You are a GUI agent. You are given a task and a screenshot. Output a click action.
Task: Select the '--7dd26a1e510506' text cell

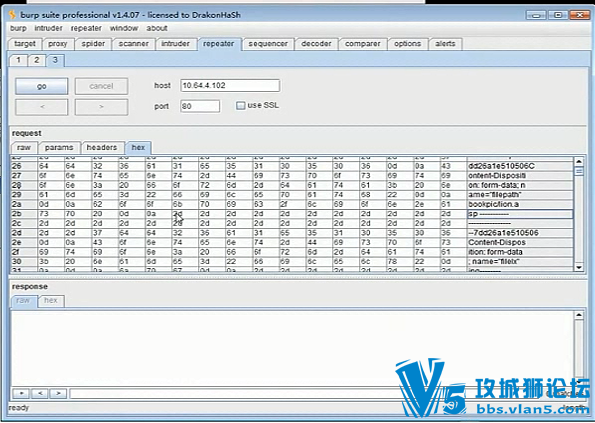tap(519, 233)
